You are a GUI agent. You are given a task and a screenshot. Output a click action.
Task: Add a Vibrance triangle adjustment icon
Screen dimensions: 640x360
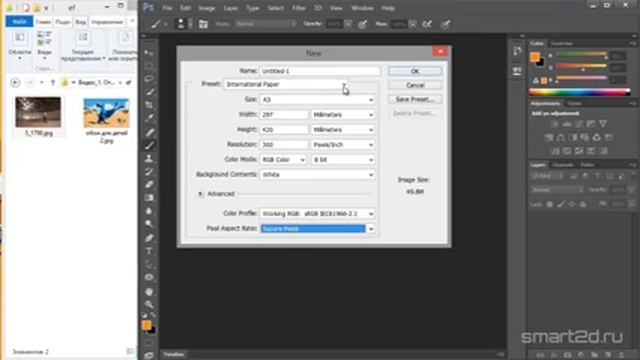click(603, 124)
